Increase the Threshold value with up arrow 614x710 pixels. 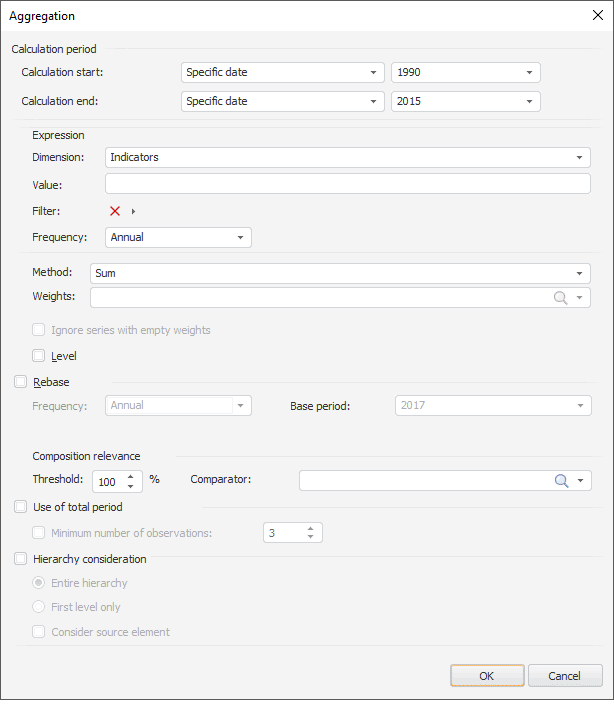tap(130, 475)
